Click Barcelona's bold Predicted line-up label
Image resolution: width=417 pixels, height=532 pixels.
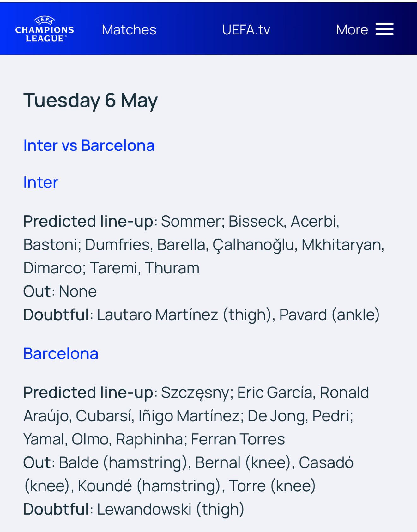[88, 393]
